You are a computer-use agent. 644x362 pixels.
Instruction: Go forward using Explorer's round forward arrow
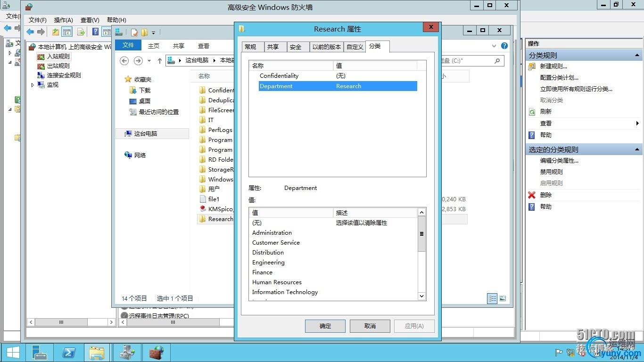(x=138, y=61)
